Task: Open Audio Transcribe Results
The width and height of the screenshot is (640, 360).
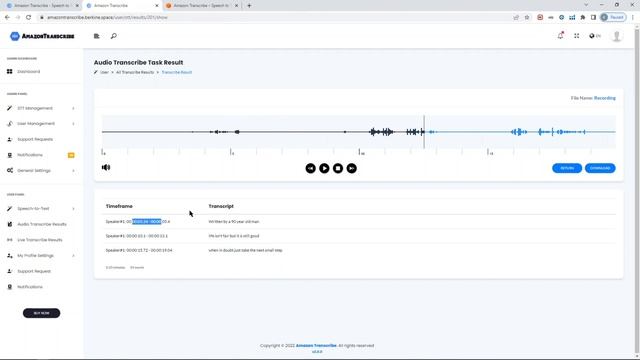Action: pos(42,224)
